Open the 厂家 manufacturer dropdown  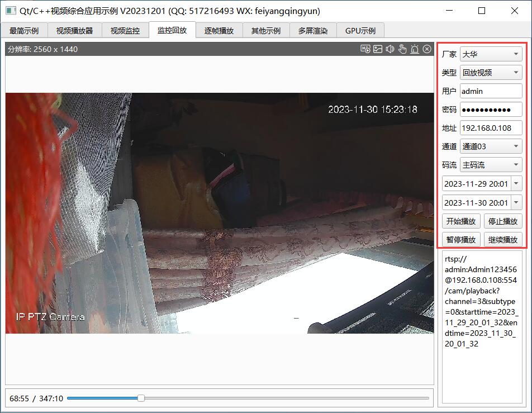491,54
